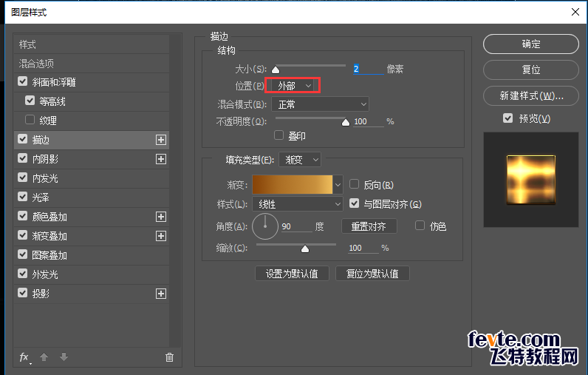Click the 不透明度 value field

369,121
